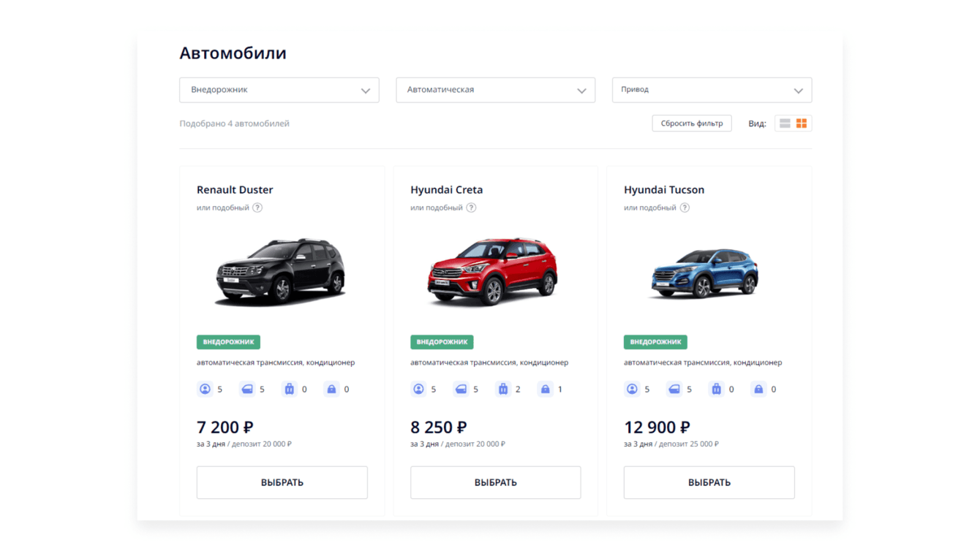Click the help icon under Renault Duster
Screen dimensions: 980x551
click(x=257, y=208)
